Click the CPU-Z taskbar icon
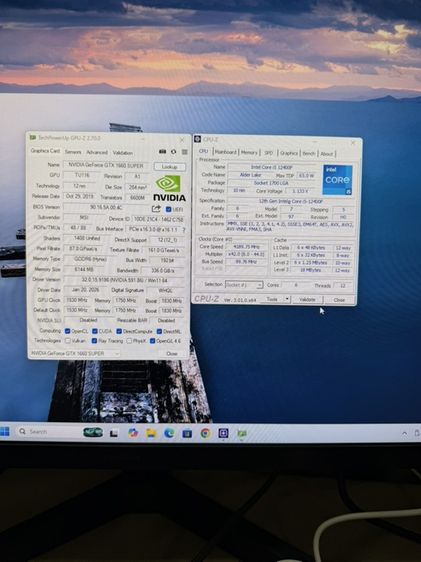 (224, 433)
